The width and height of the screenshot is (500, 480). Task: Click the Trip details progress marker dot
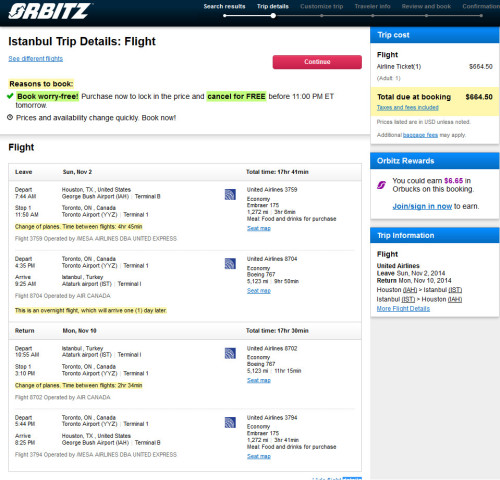pos(273,16)
